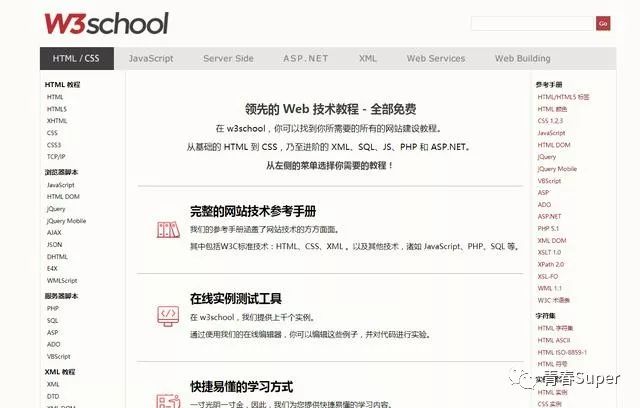Screen dimensions: 640x408
Task: Open the XSL-FO reference link
Action: click(x=548, y=276)
